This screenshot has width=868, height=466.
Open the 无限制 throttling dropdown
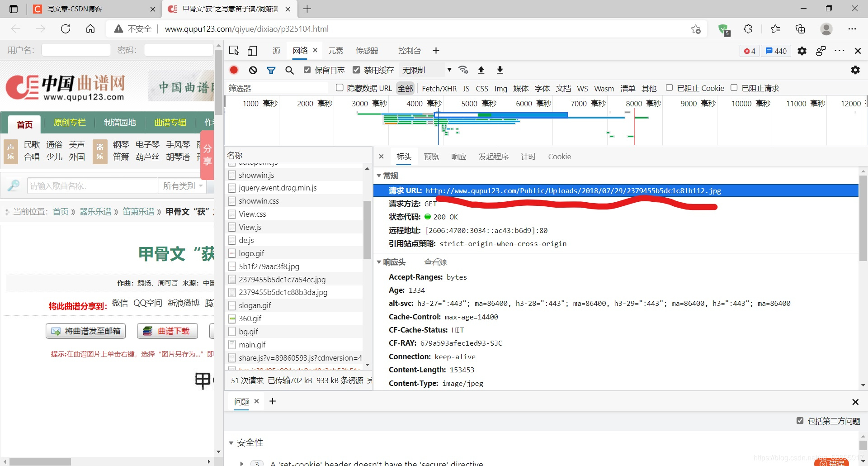[x=427, y=70]
